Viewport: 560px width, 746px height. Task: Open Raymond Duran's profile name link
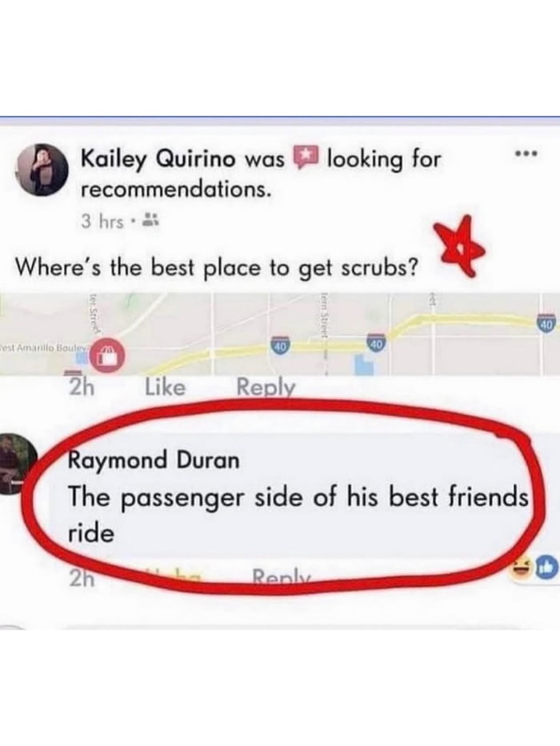point(154,460)
